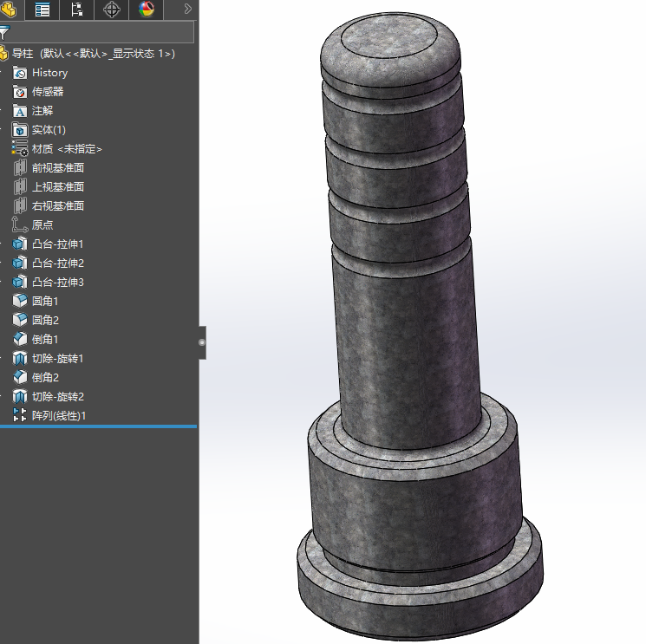Click the 倒角1 chamfer icon
This screenshot has height=644, width=646.
coord(20,339)
